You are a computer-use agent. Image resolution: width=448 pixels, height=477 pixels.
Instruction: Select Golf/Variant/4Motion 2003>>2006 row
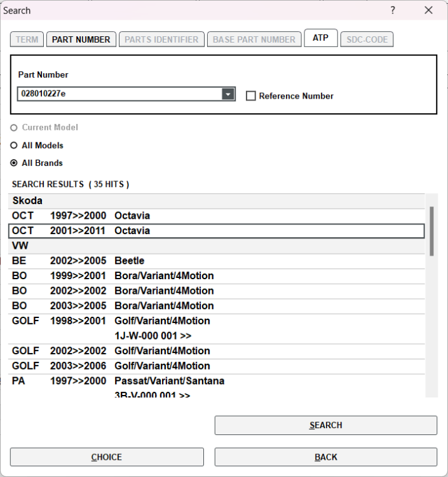216,366
